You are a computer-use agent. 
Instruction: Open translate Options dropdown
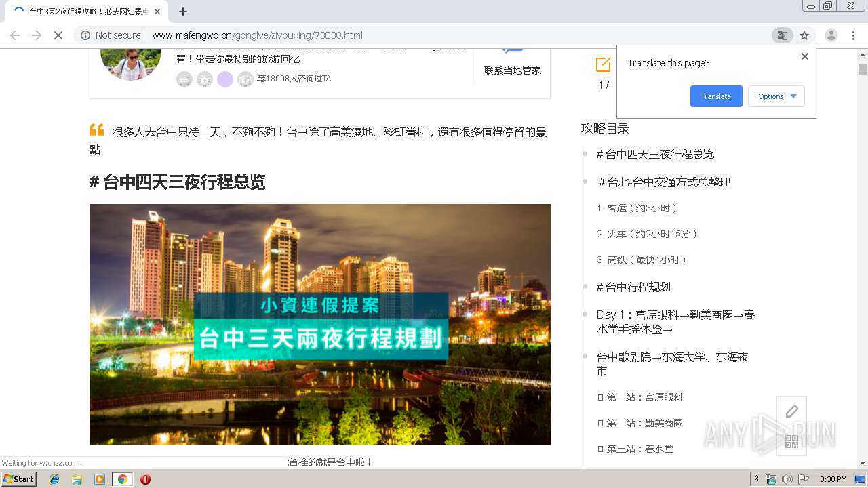[x=776, y=96]
